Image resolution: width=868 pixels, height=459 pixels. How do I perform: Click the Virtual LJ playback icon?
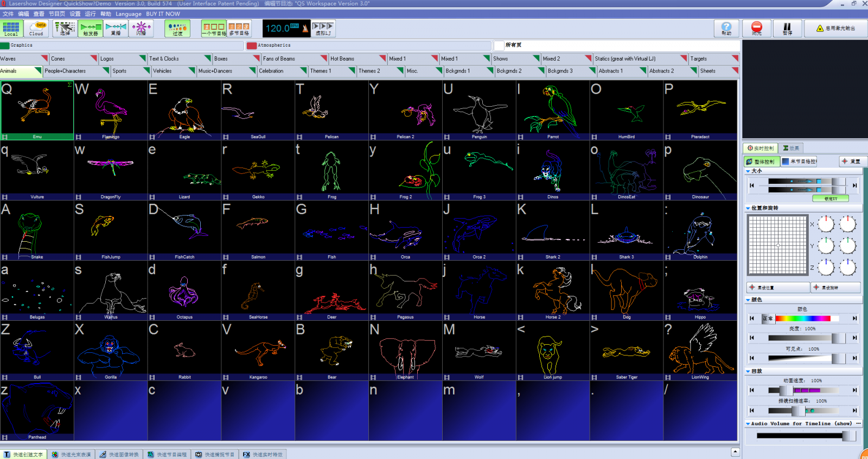coord(323,28)
